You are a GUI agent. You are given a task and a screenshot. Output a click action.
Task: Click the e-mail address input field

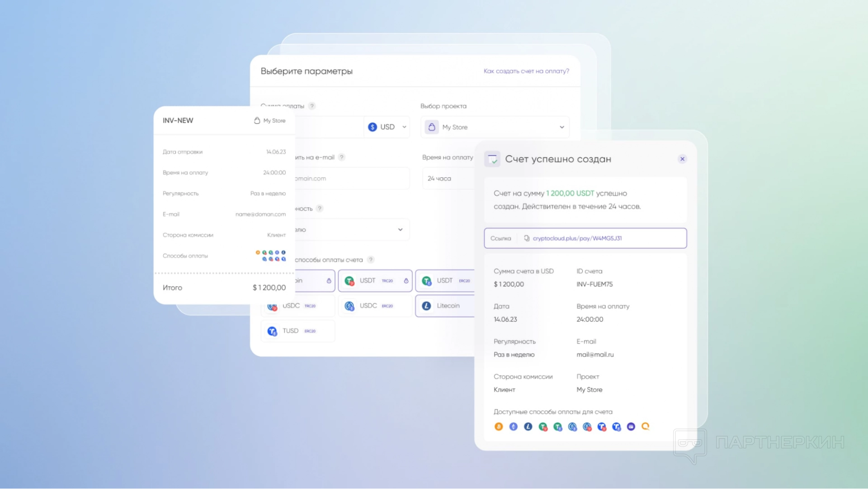[350, 179]
